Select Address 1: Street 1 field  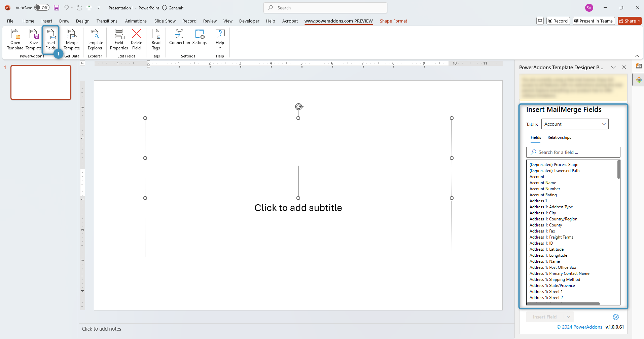click(x=546, y=292)
